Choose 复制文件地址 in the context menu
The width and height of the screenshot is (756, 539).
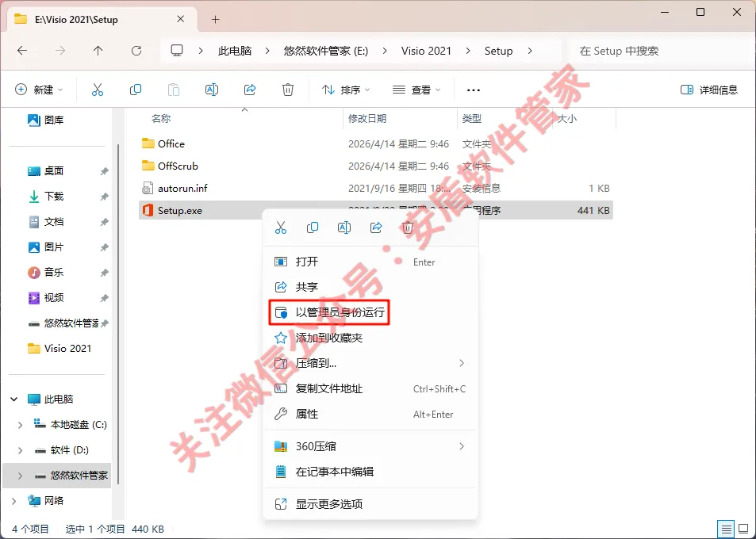point(370,388)
